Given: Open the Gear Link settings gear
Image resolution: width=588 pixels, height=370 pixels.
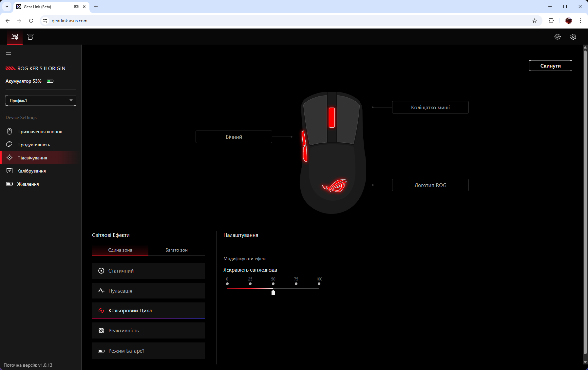Looking at the screenshot, I should coord(573,37).
